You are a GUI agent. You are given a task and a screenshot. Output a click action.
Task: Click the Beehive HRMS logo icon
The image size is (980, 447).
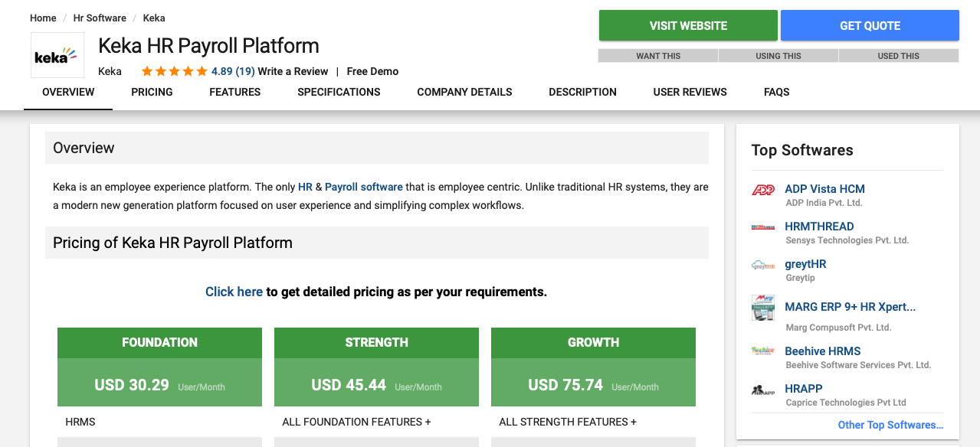pos(763,351)
